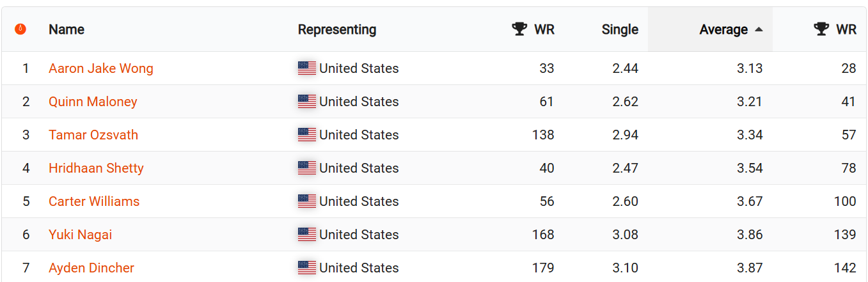
Task: Open Carter Williams's profile link
Action: point(94,201)
